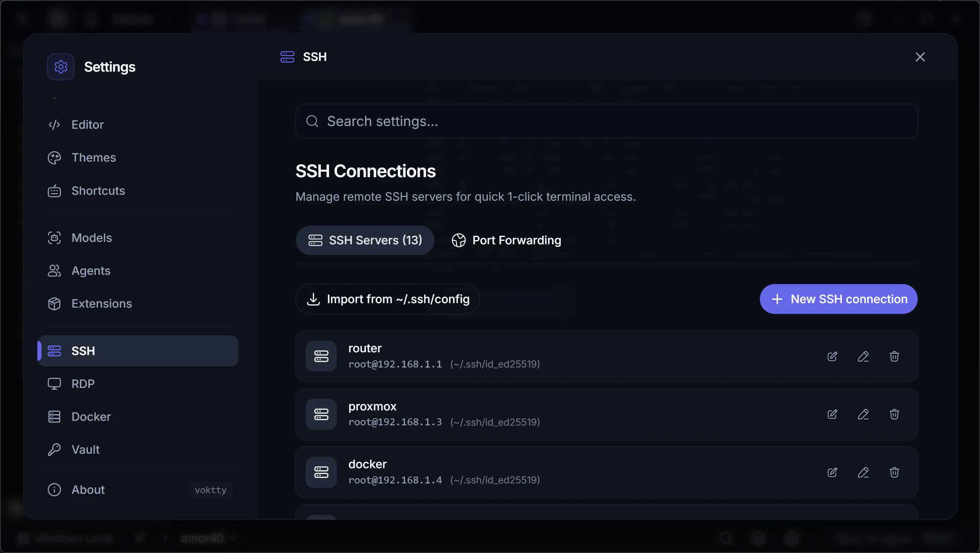Image resolution: width=980 pixels, height=553 pixels.
Task: Click the pencil icon for proxmox
Action: [x=863, y=414]
